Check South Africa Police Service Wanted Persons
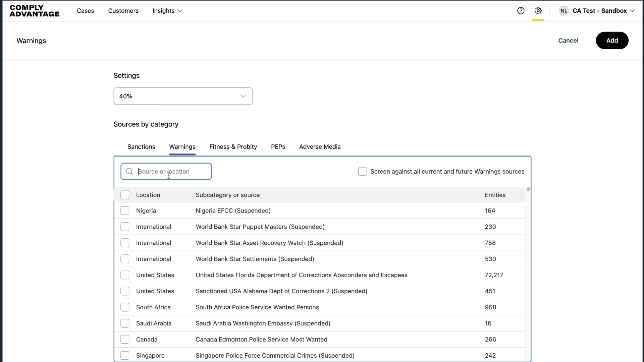This screenshot has height=362, width=644. pos(125,307)
